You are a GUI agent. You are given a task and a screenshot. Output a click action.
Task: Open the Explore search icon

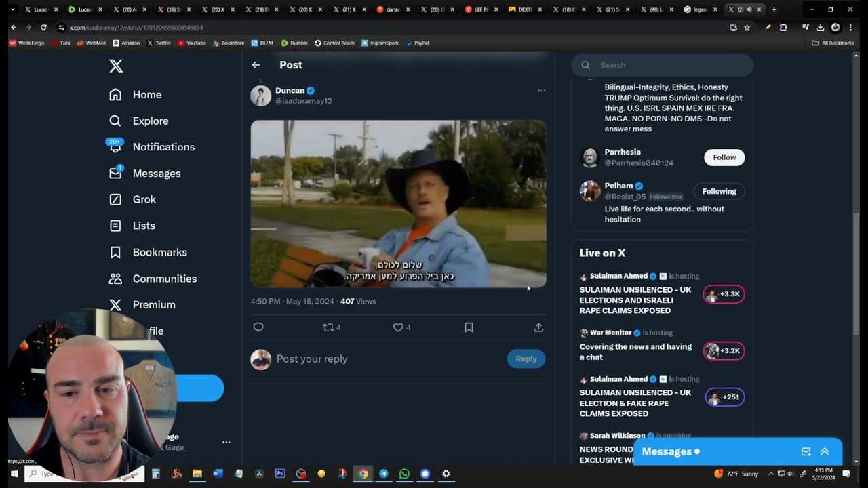tap(115, 121)
